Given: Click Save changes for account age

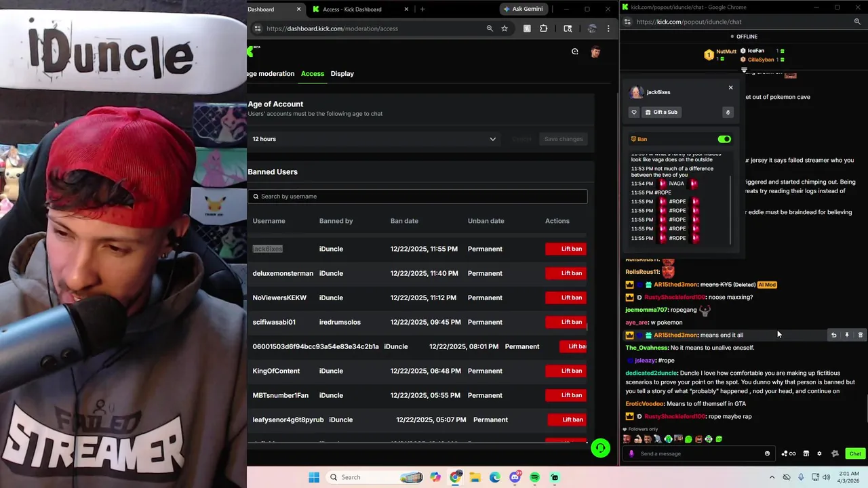Looking at the screenshot, I should coord(564,139).
